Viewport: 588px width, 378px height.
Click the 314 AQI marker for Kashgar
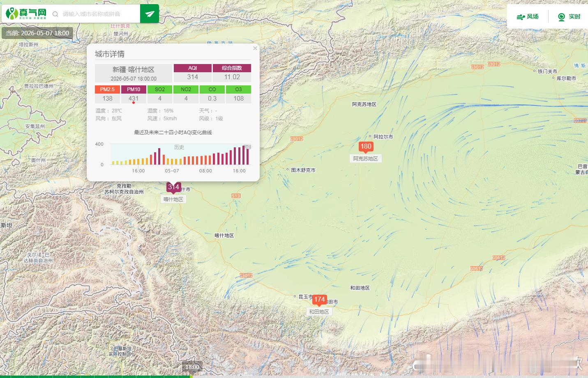click(173, 188)
